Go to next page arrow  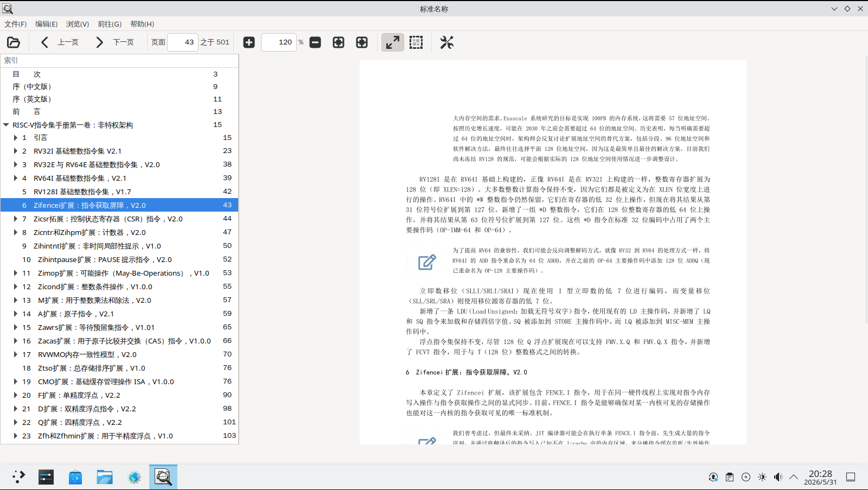[x=99, y=42]
